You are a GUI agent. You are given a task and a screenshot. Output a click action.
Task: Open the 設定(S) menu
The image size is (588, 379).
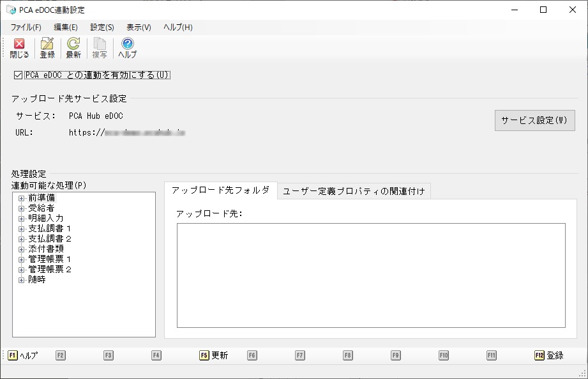tap(102, 27)
